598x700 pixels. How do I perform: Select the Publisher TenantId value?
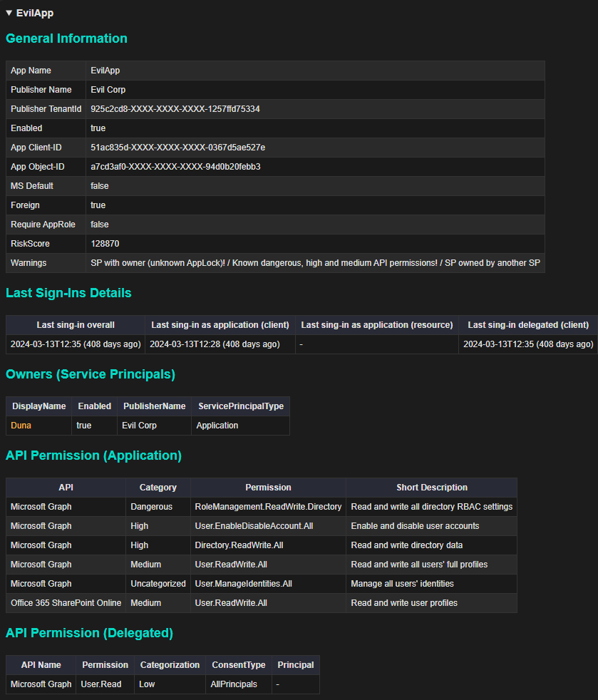(x=175, y=109)
